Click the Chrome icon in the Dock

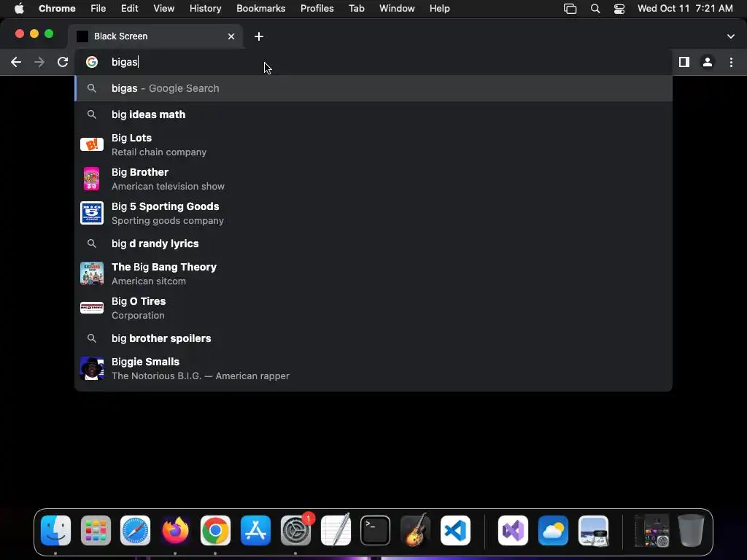coord(215,530)
